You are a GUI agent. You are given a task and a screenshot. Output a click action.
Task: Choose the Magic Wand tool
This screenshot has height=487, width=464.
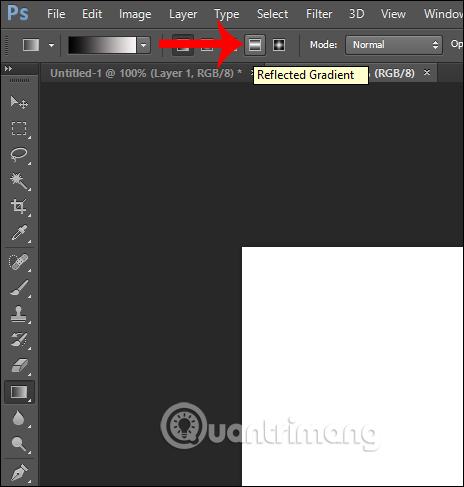[19, 180]
